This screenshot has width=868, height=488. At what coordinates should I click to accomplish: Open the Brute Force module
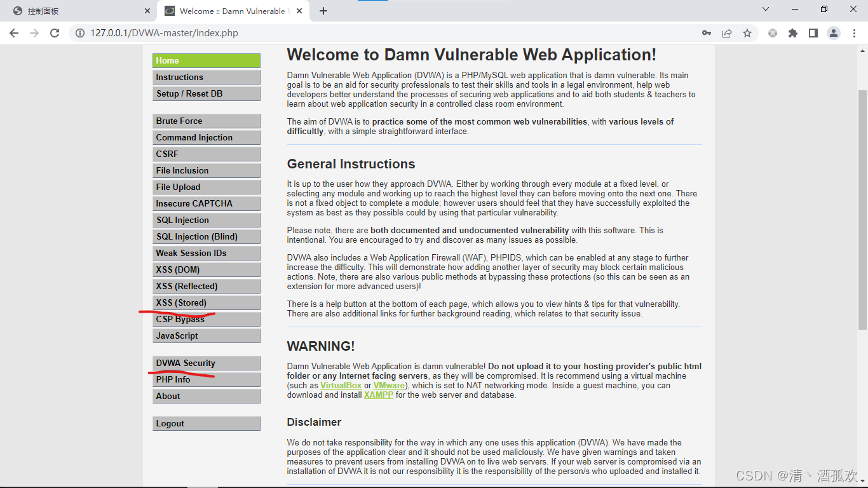coord(207,121)
